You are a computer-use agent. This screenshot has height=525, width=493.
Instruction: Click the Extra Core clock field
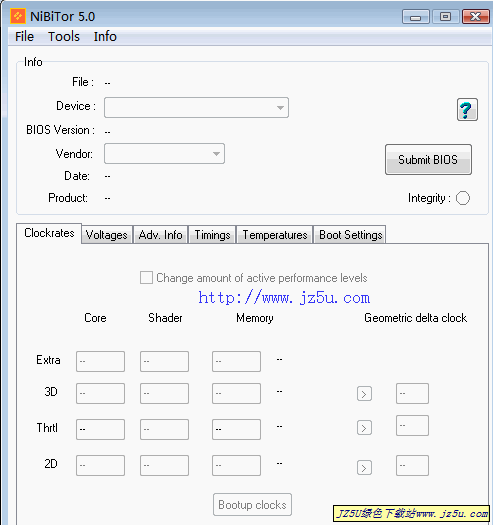(100, 361)
